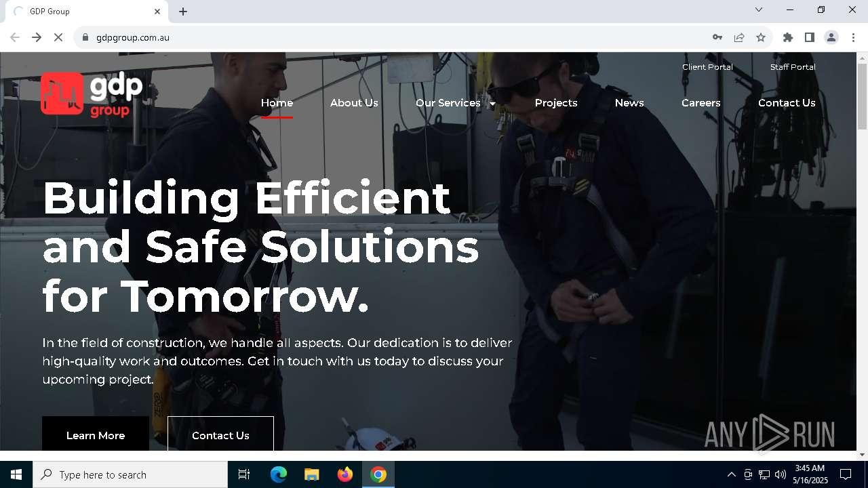Open Windows notification center
The height and width of the screenshot is (488, 868).
click(846, 474)
